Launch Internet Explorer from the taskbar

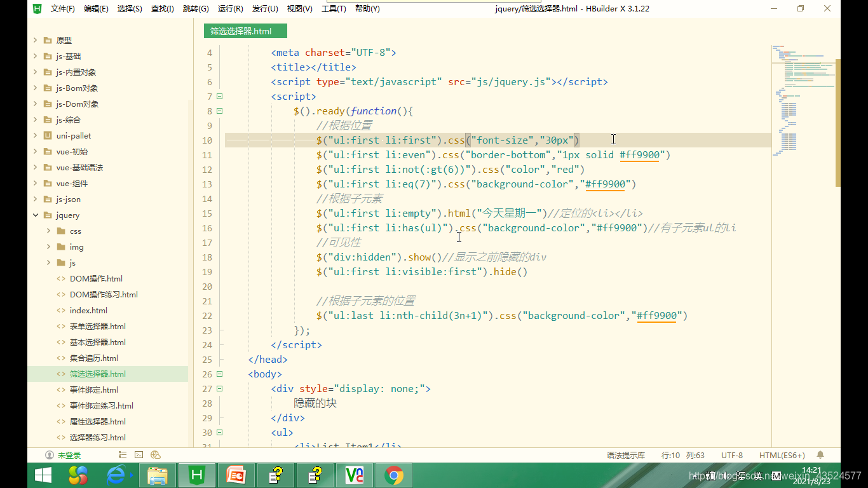[x=117, y=475]
